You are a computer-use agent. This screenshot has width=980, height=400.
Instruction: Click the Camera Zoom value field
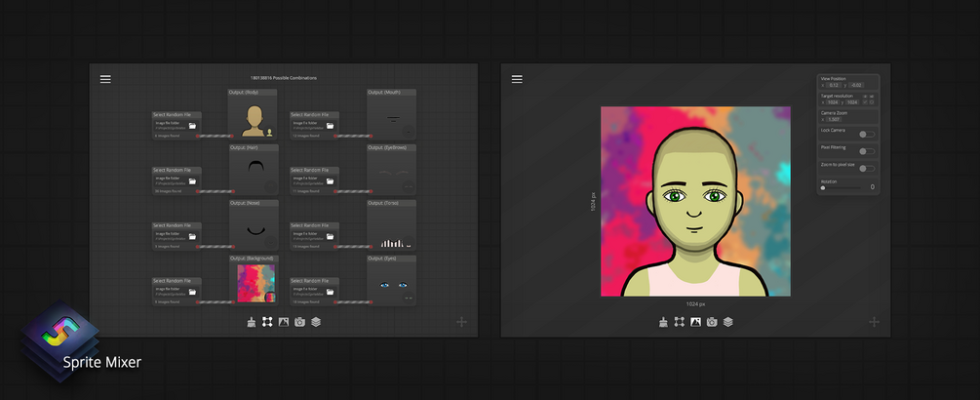pos(834,119)
